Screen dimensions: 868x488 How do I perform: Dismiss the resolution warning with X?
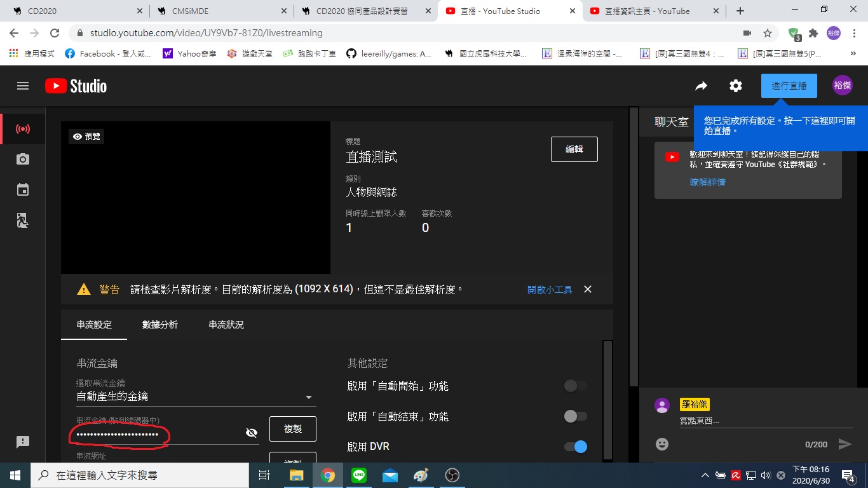pyautogui.click(x=588, y=289)
